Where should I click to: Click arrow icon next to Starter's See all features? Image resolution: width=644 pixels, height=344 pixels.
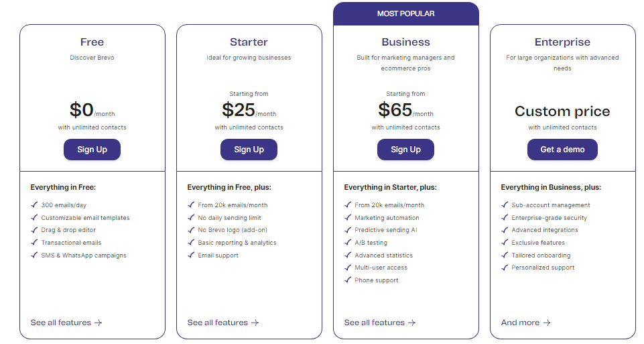[255, 323]
